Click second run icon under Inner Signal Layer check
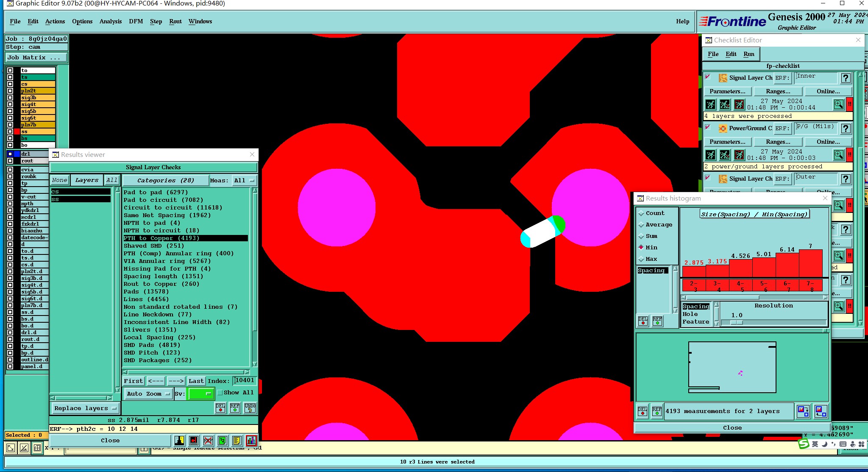This screenshot has width=868, height=472. click(x=725, y=104)
